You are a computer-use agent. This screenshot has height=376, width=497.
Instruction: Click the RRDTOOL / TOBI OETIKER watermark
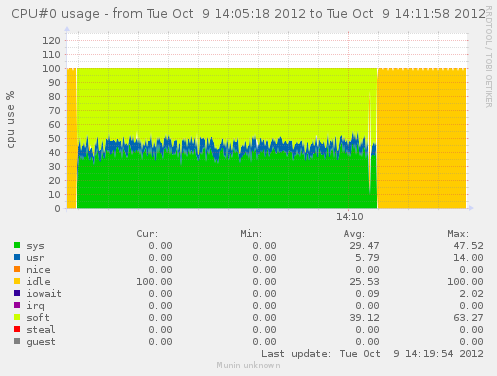pyautogui.click(x=489, y=57)
